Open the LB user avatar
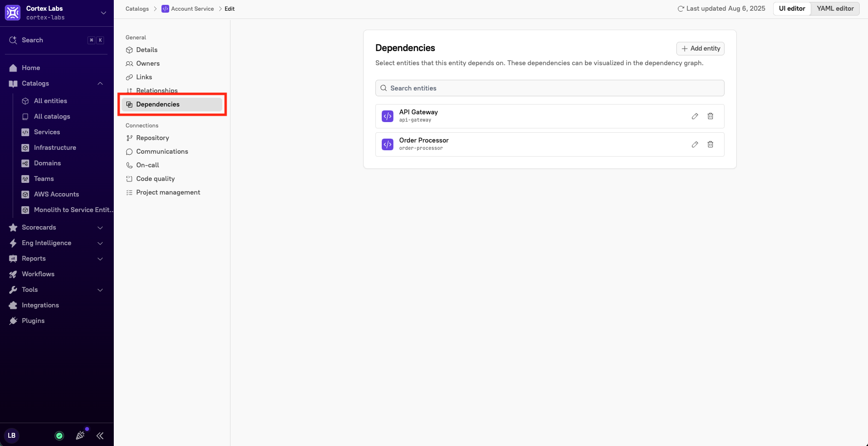This screenshot has width=868, height=446. 12,435
